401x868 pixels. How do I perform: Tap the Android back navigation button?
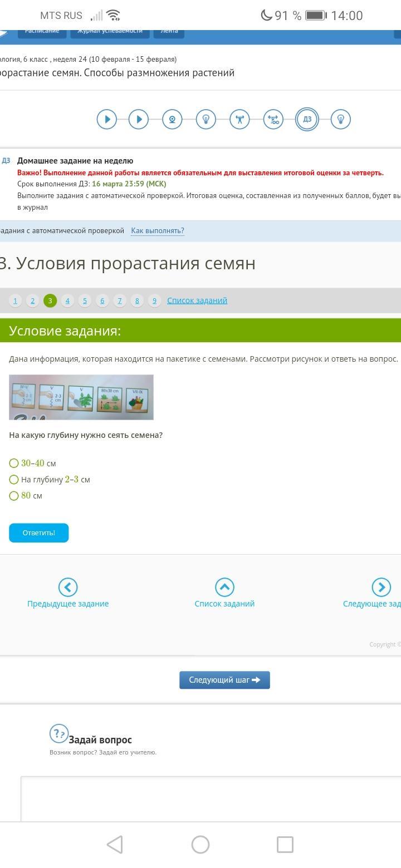click(x=115, y=845)
